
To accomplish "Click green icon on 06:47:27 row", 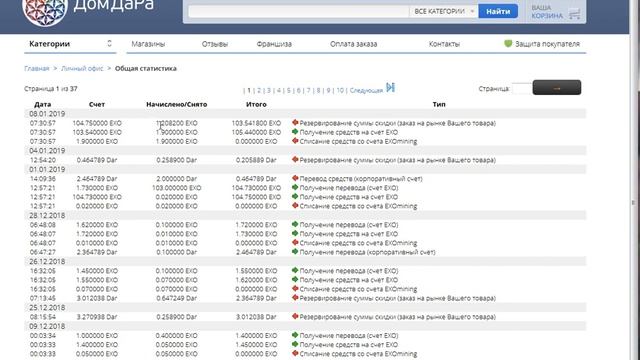I will point(295,252).
